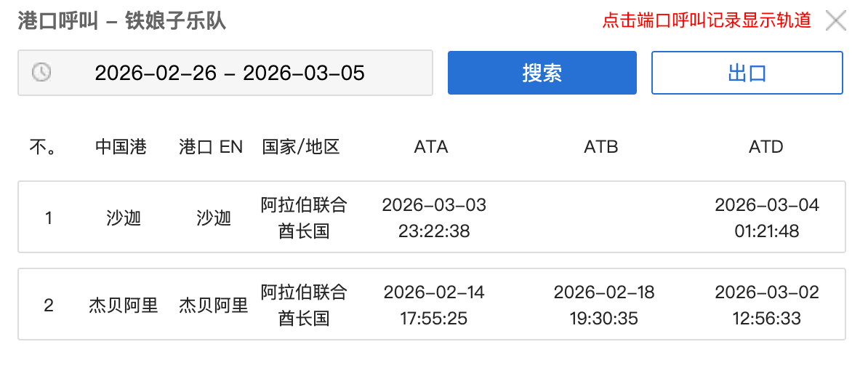This screenshot has width=868, height=371.
Task: Click the 不。 number column header
Action: 43,147
